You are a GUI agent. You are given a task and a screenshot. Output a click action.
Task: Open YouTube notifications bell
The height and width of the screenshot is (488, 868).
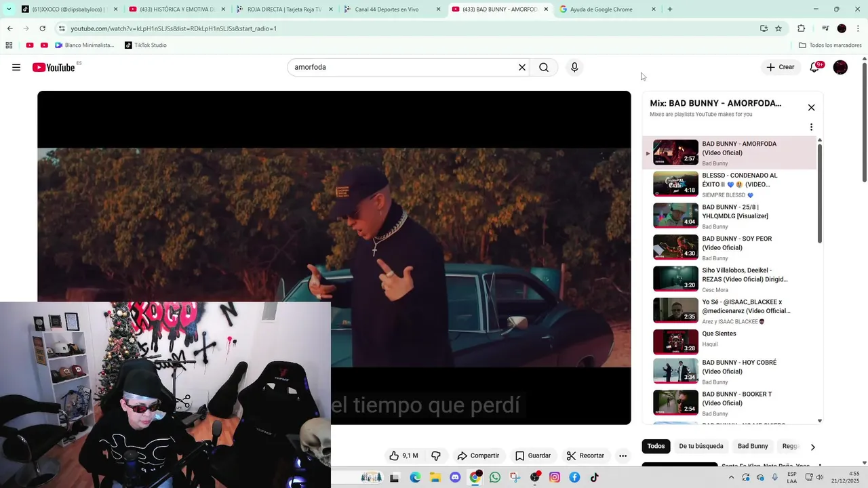[814, 67]
